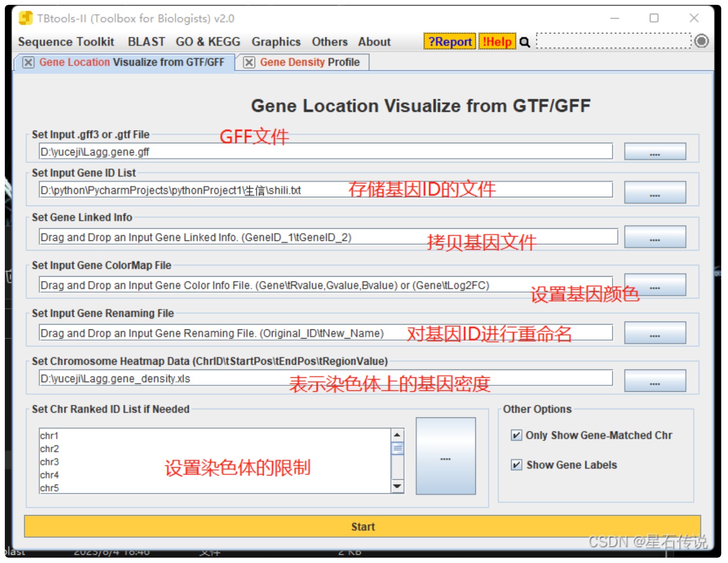Screen dimensions: 728x563
Task: Click the Gene ColorMap File input field
Action: [326, 285]
